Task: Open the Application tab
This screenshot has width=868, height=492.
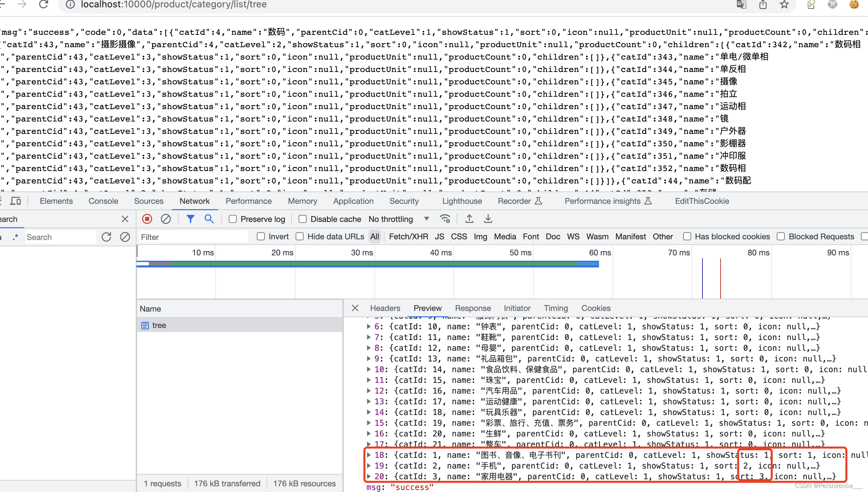Action: 353,201
